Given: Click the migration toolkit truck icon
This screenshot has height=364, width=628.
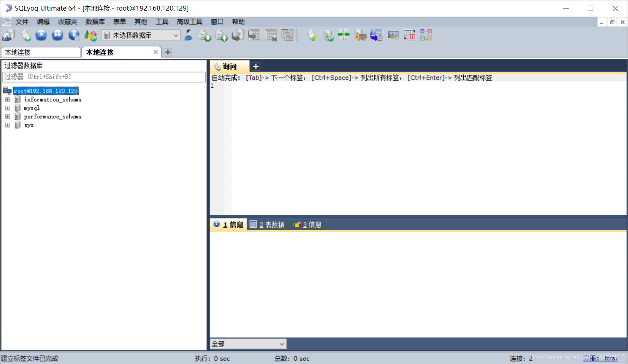Looking at the screenshot, I should tap(360, 35).
